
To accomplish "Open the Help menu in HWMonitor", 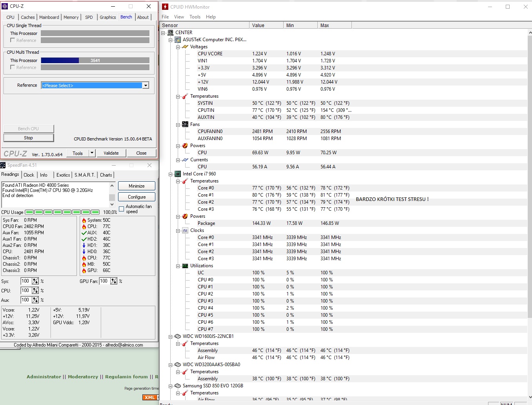I will pos(211,17).
